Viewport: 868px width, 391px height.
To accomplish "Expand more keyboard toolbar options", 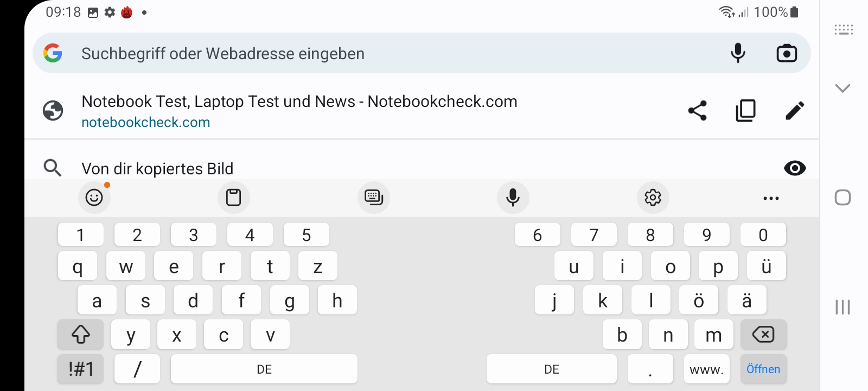I will point(771,198).
